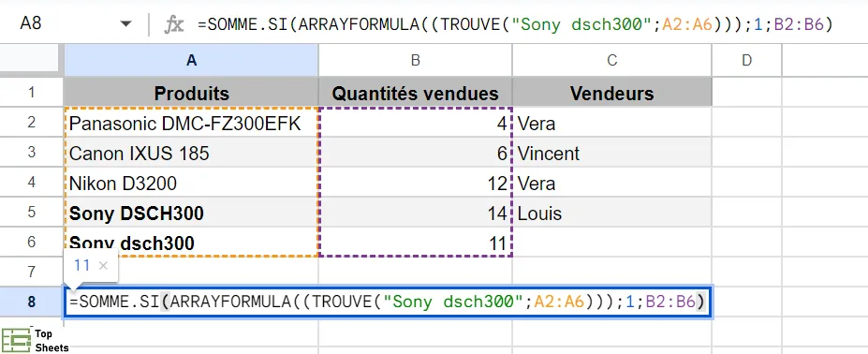Select row 3 header
This screenshot has width=868, height=354.
[x=32, y=153]
